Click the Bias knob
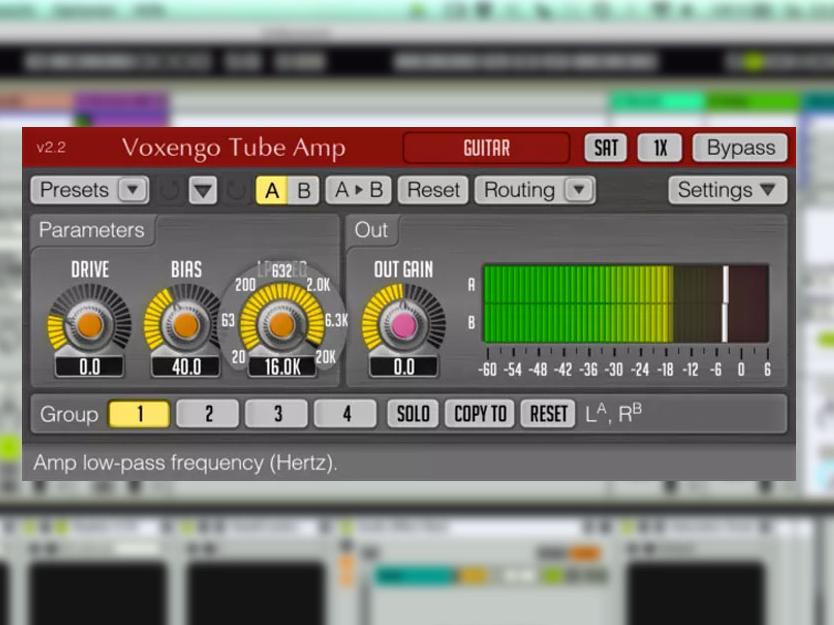Viewport: 834px width, 625px height. (x=186, y=324)
